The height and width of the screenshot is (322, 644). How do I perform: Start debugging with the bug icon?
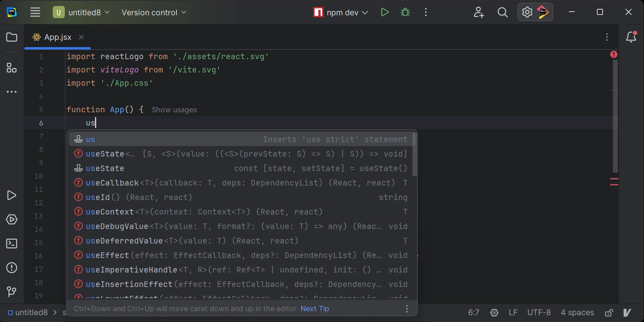click(x=405, y=12)
